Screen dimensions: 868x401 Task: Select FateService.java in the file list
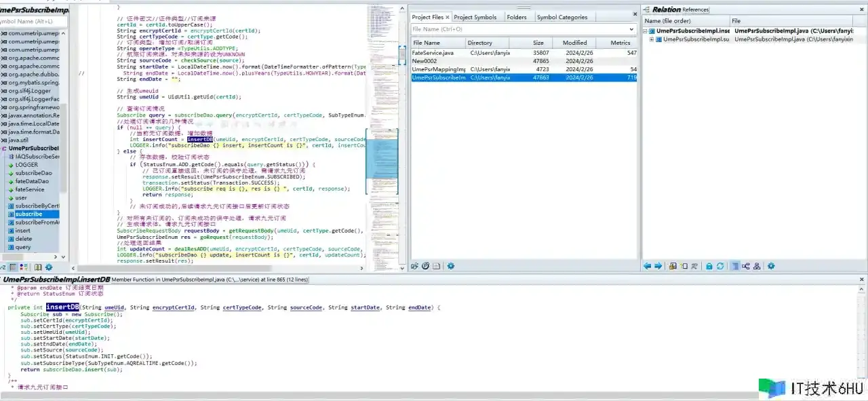[x=433, y=52]
